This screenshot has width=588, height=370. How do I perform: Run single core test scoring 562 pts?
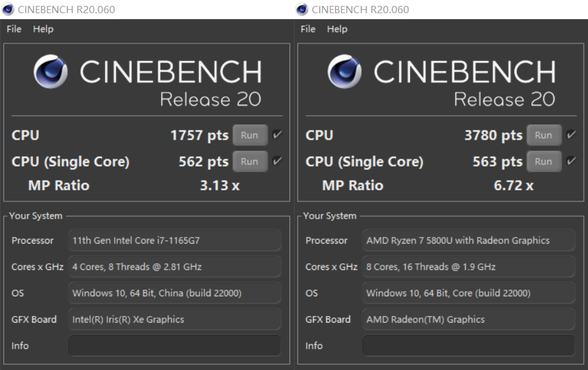click(250, 161)
